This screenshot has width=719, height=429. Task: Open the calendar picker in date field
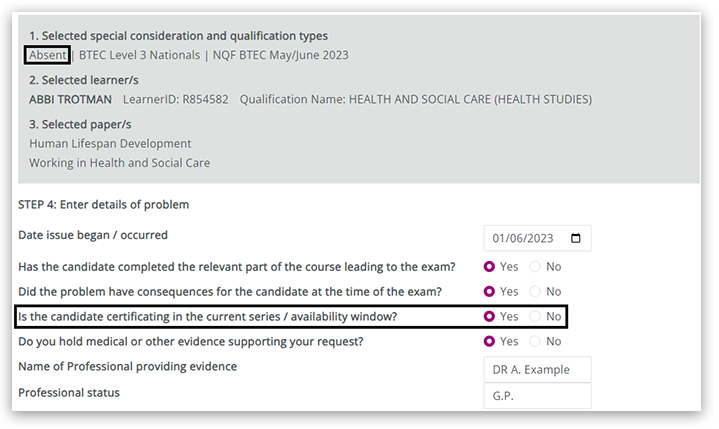pyautogui.click(x=575, y=239)
